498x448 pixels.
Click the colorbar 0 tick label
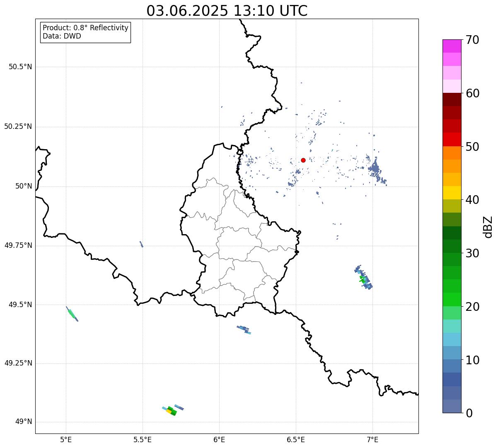pyautogui.click(x=469, y=413)
